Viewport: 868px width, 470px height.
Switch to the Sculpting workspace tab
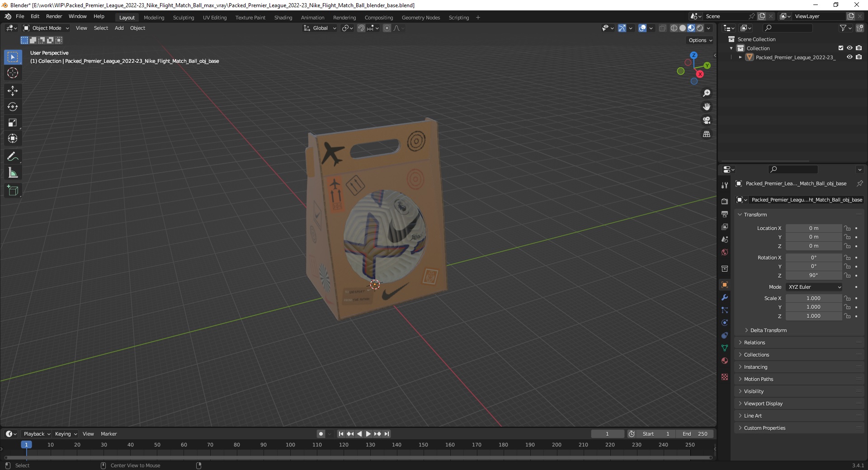point(184,18)
